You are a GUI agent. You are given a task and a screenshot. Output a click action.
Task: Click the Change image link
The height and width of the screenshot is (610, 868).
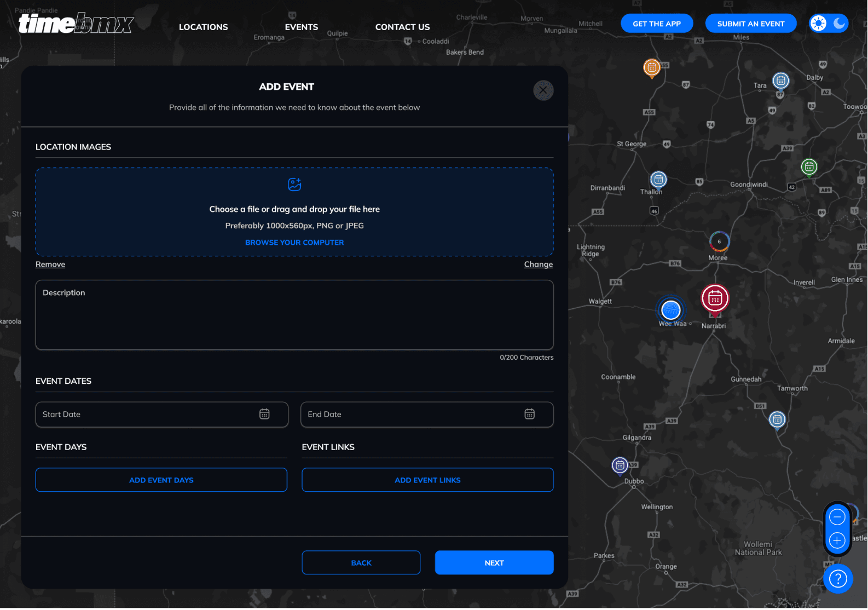(539, 264)
